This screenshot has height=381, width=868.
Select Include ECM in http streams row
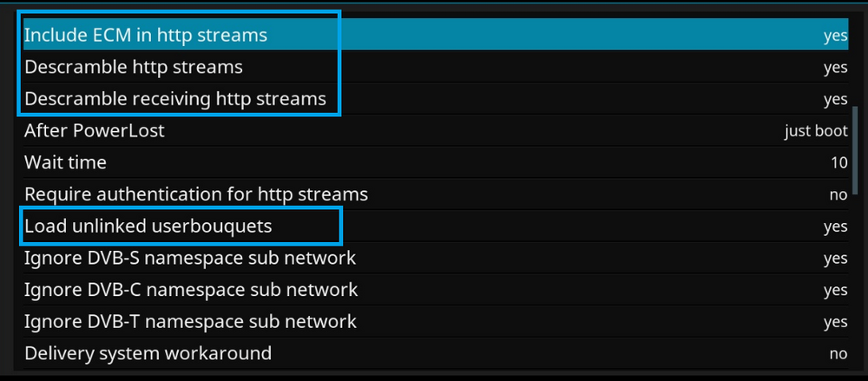pyautogui.click(x=436, y=35)
